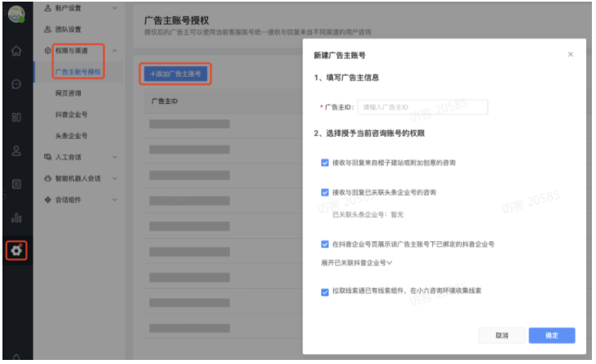Image resolution: width=596 pixels, height=364 pixels.
Task: Toggle 在抖音企业号页展示 checkbox
Action: click(325, 244)
